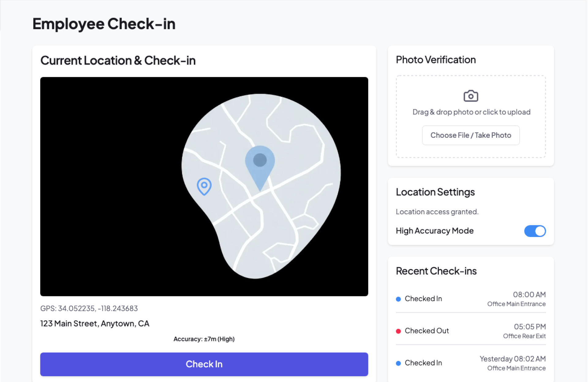This screenshot has width=588, height=382.
Task: Click the Location access granted status
Action: point(437,212)
